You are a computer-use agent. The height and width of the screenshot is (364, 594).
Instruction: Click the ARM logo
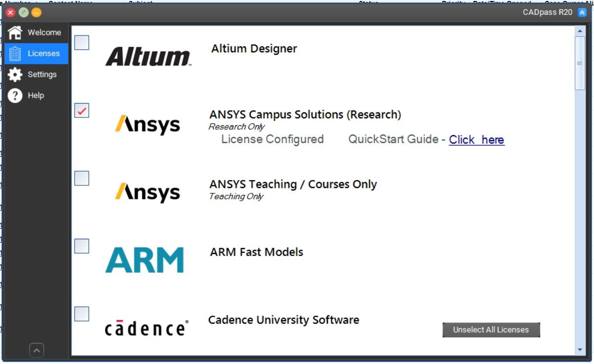(x=145, y=260)
